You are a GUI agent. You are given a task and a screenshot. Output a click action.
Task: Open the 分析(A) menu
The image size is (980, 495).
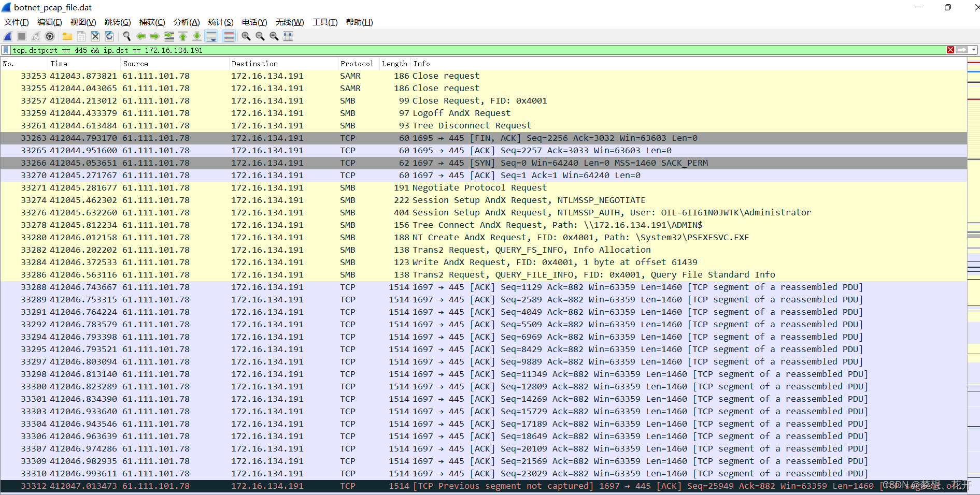tap(187, 22)
